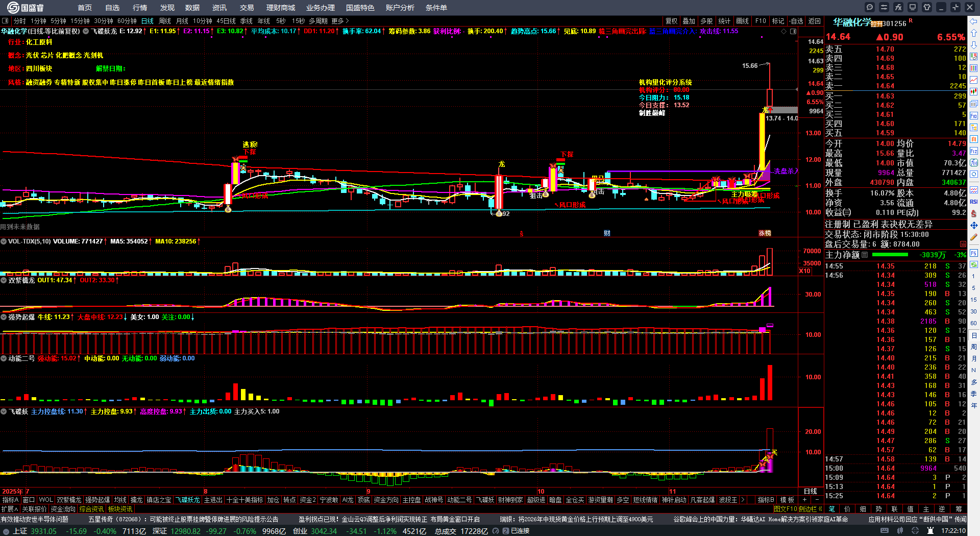Open the 五星传奇 news ticker headline
Viewport: 980px width, 536px height.
[x=183, y=519]
